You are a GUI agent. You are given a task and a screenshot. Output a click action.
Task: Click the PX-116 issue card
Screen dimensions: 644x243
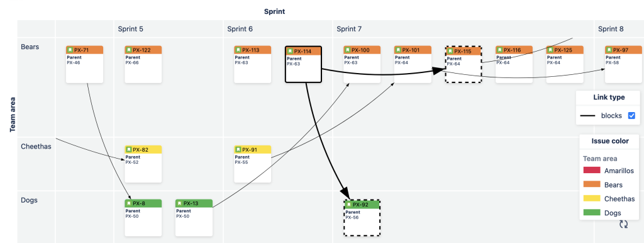(514, 65)
